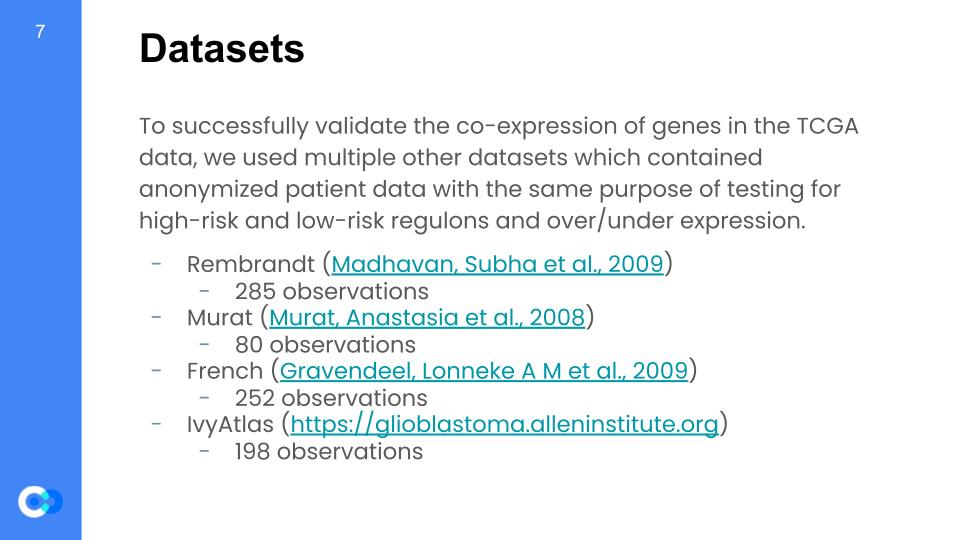Click the blue circular logo icon
The height and width of the screenshot is (540, 960).
[40, 501]
